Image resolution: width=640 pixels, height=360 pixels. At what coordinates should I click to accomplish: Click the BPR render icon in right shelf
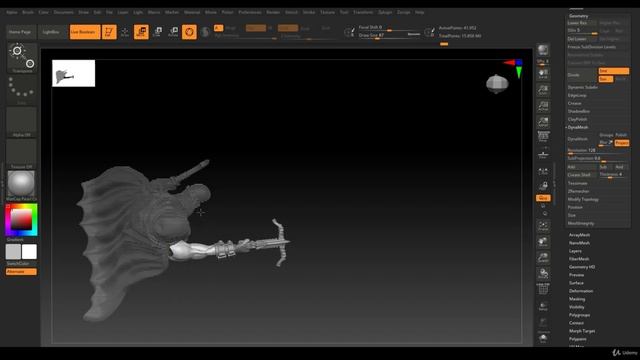543,50
